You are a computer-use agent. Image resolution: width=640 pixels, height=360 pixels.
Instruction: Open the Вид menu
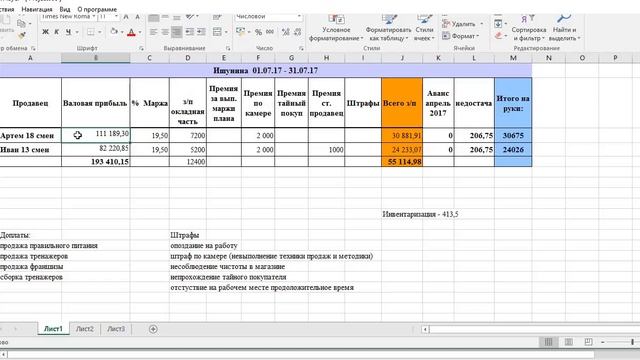tap(65, 9)
